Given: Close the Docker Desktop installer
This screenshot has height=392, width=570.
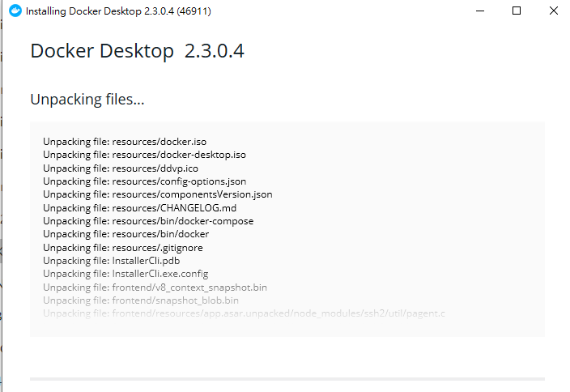Looking at the screenshot, I should pos(553,11).
